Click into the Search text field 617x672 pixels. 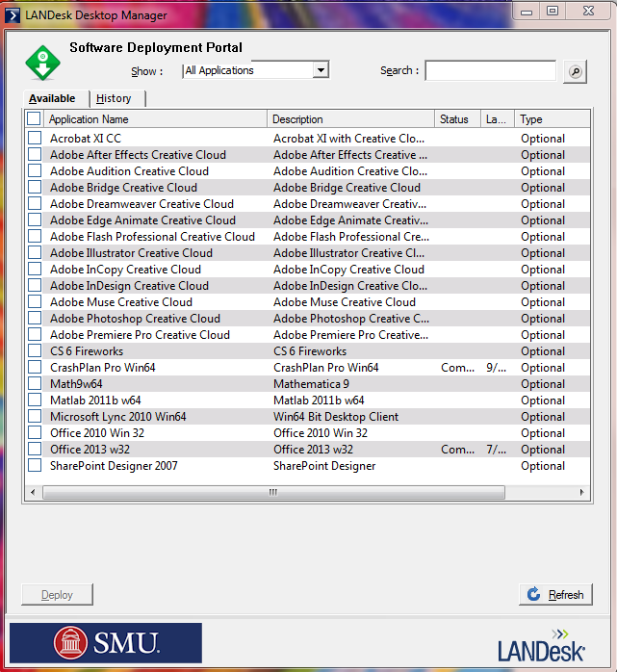pos(490,71)
